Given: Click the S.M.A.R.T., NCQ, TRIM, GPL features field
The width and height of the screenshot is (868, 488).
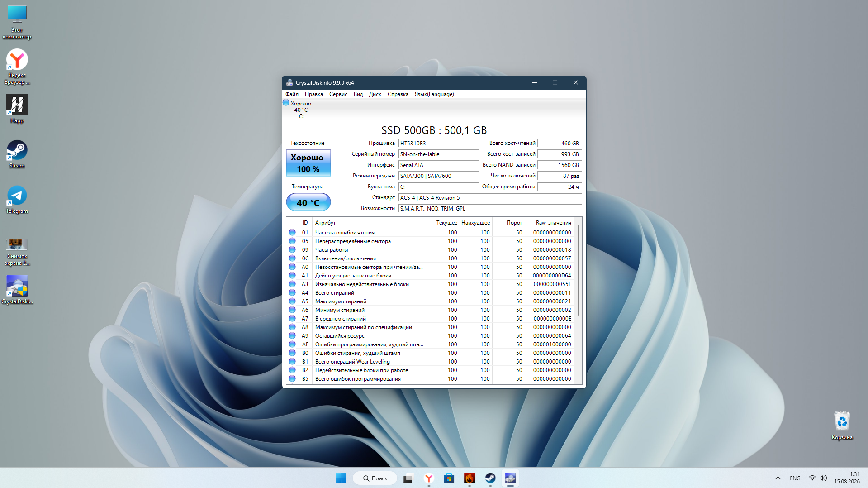Looking at the screenshot, I should (489, 208).
